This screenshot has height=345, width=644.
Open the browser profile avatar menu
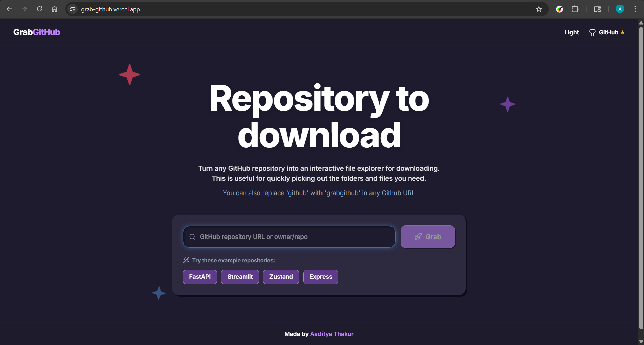point(620,9)
